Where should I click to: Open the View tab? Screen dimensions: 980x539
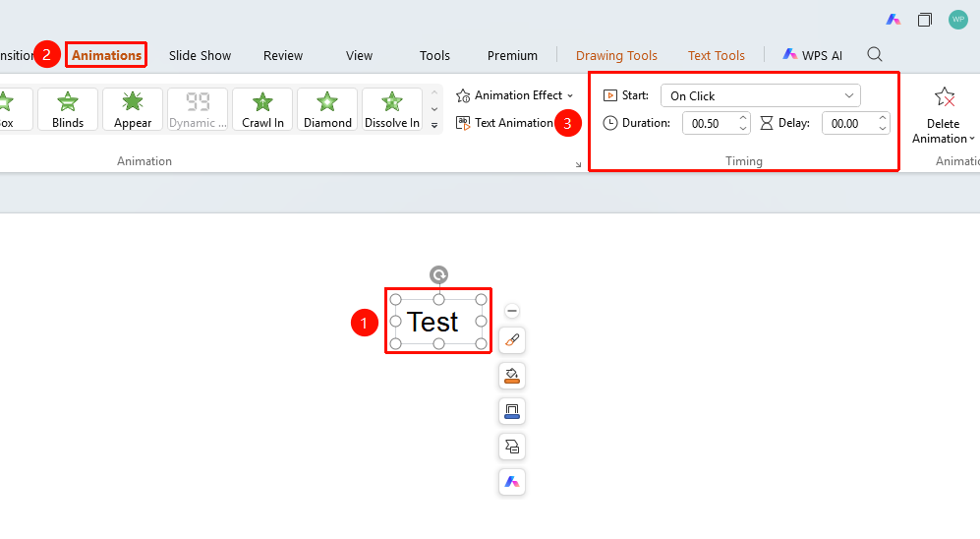[360, 56]
